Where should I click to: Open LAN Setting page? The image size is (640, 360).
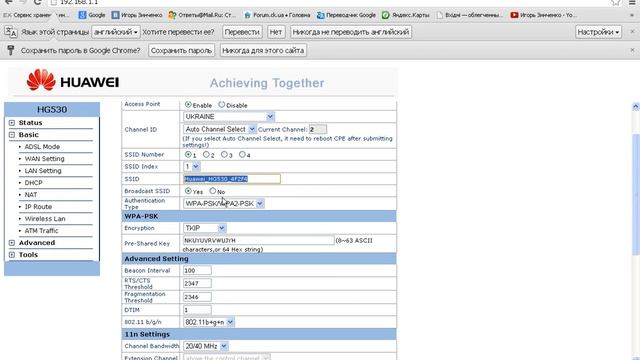pyautogui.click(x=43, y=171)
